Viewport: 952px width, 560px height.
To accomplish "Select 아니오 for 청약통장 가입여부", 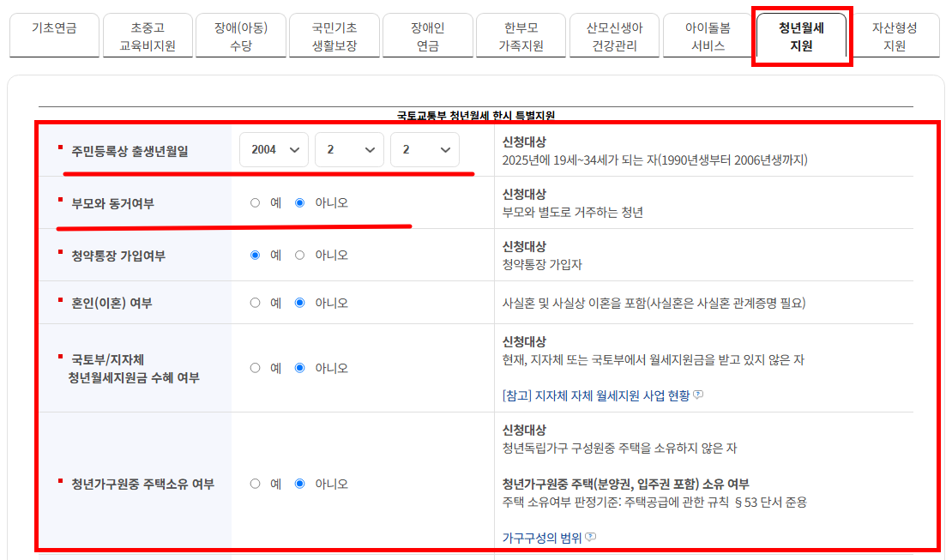I will [x=299, y=253].
